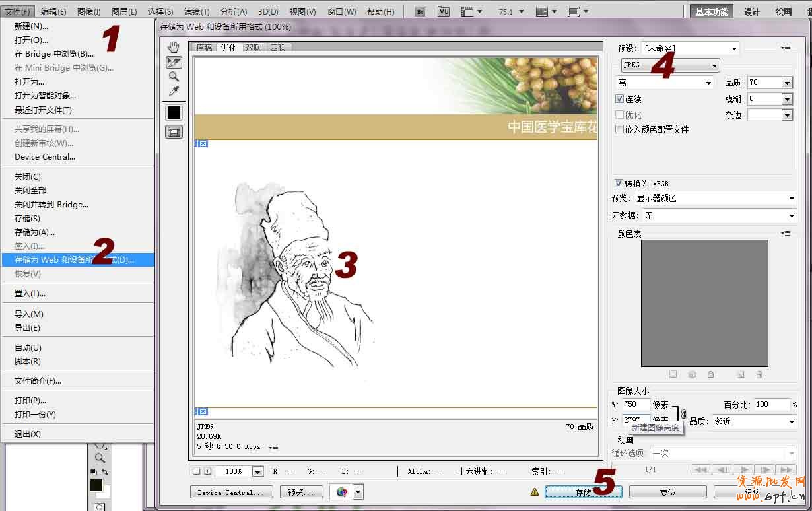Click the zoom out minus button
Screen dimensions: 812x511
coord(197,471)
